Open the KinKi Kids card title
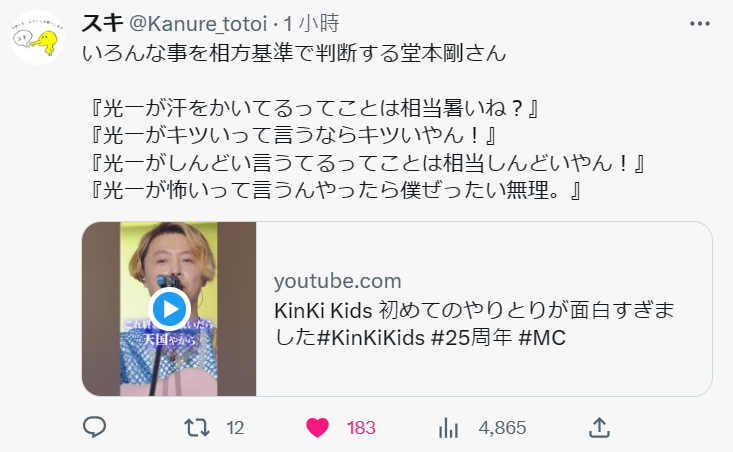733x452 pixels. [x=474, y=323]
